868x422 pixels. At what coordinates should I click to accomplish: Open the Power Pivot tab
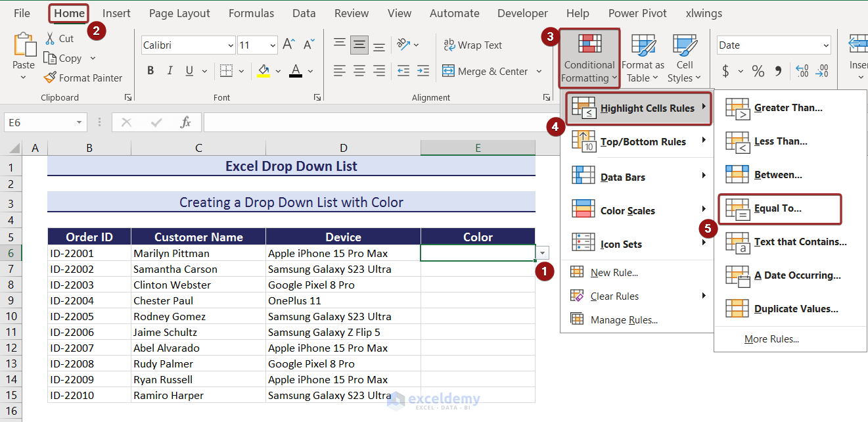coord(637,13)
